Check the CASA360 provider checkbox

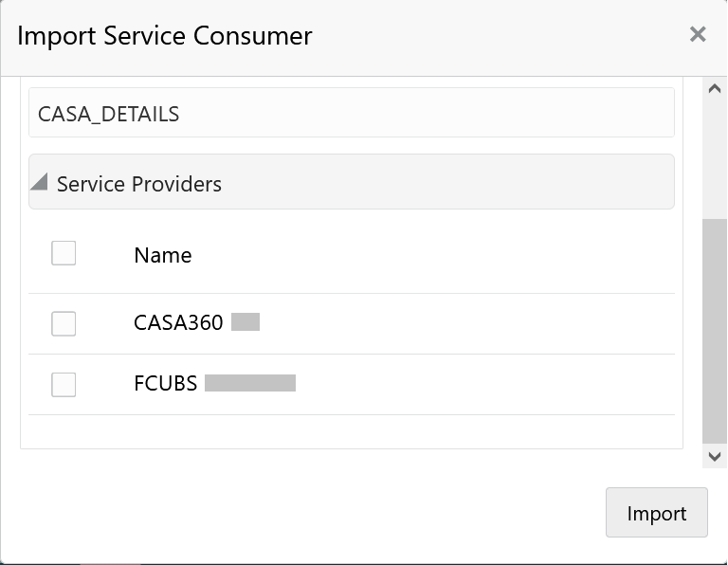coord(64,323)
